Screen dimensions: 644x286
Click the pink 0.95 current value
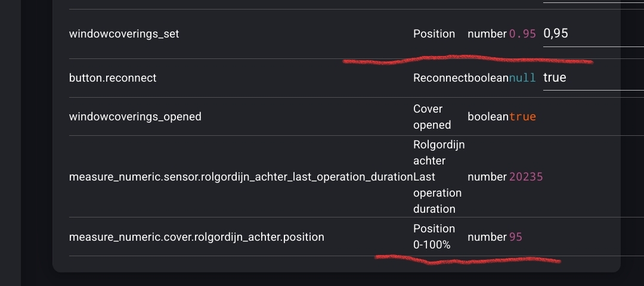coord(522,35)
